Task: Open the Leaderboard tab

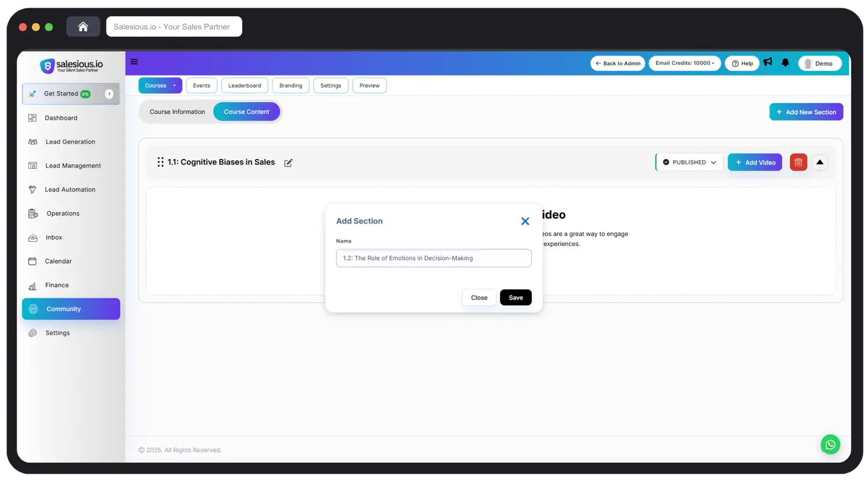Action: pos(244,86)
